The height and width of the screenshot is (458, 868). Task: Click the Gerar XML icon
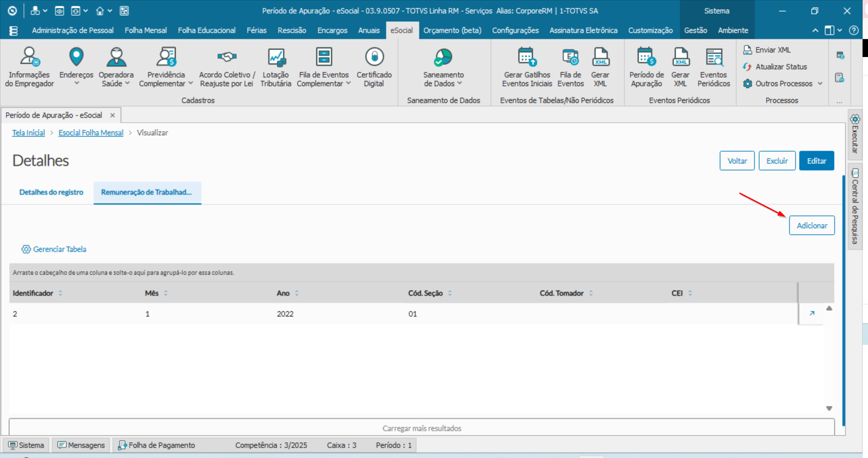tap(601, 66)
